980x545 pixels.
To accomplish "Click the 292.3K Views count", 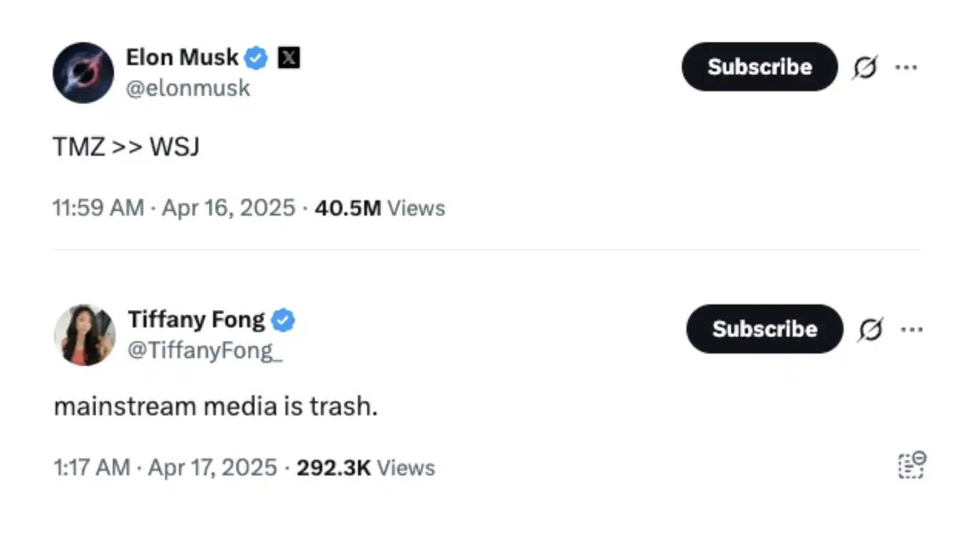I will click(x=365, y=468).
